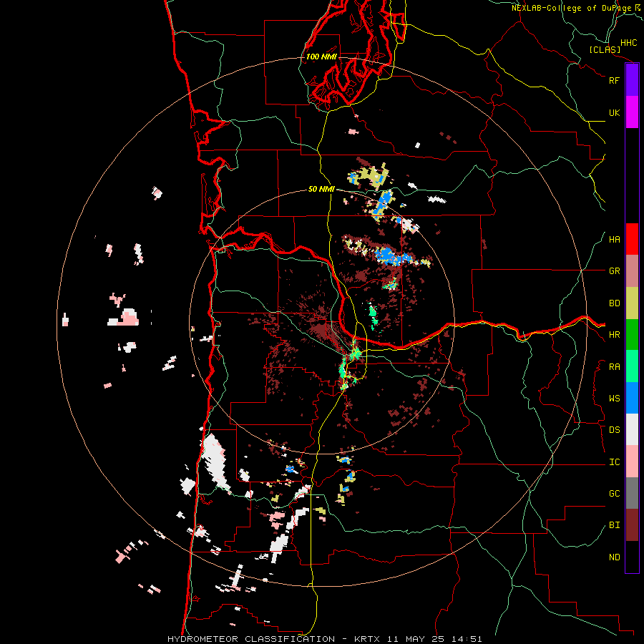Click the GR legend label
This screenshot has height=644, width=644.
(614, 271)
